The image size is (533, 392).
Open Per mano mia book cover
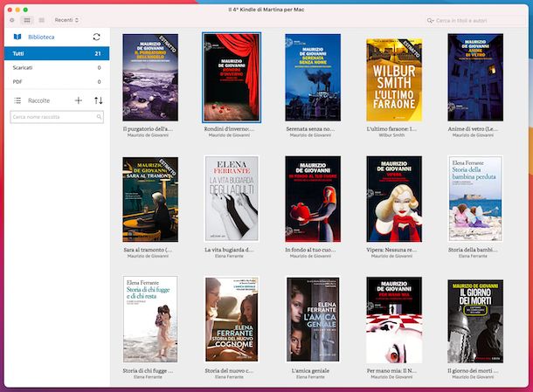pyautogui.click(x=394, y=320)
